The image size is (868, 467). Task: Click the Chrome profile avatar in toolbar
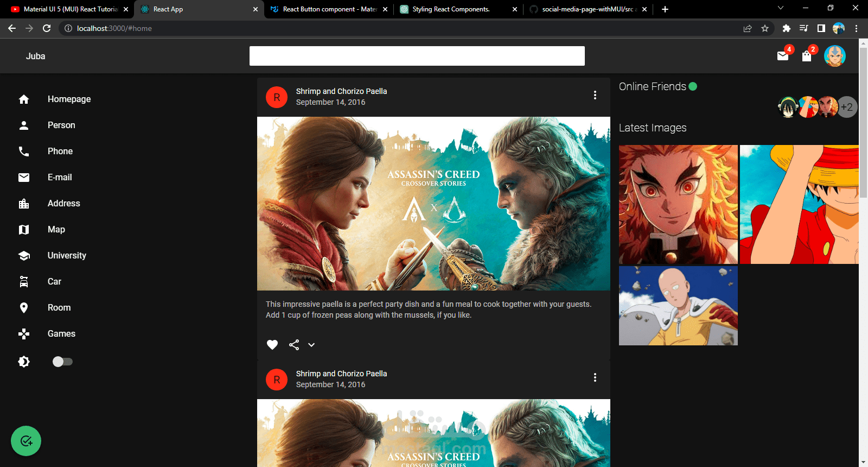(x=839, y=28)
